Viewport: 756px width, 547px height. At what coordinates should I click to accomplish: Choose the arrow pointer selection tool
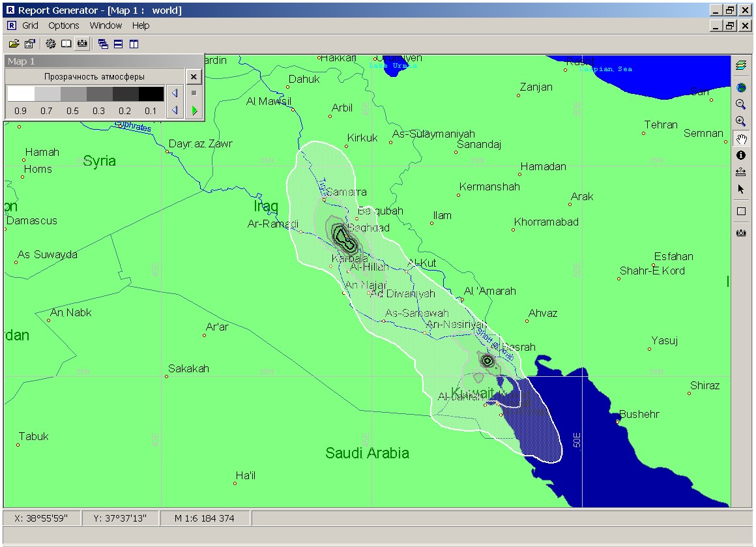coord(741,189)
